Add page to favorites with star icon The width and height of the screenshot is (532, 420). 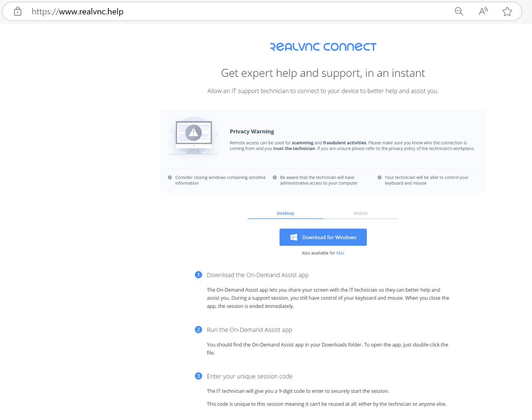tap(507, 12)
